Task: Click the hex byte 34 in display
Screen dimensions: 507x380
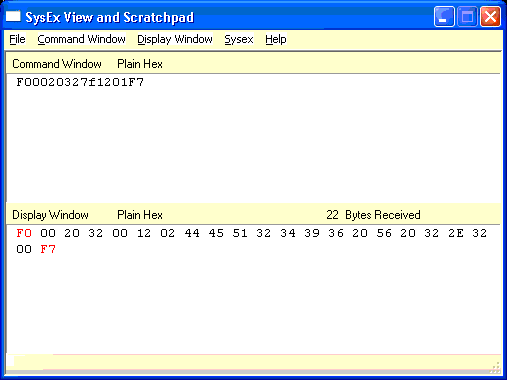Action: pos(288,233)
